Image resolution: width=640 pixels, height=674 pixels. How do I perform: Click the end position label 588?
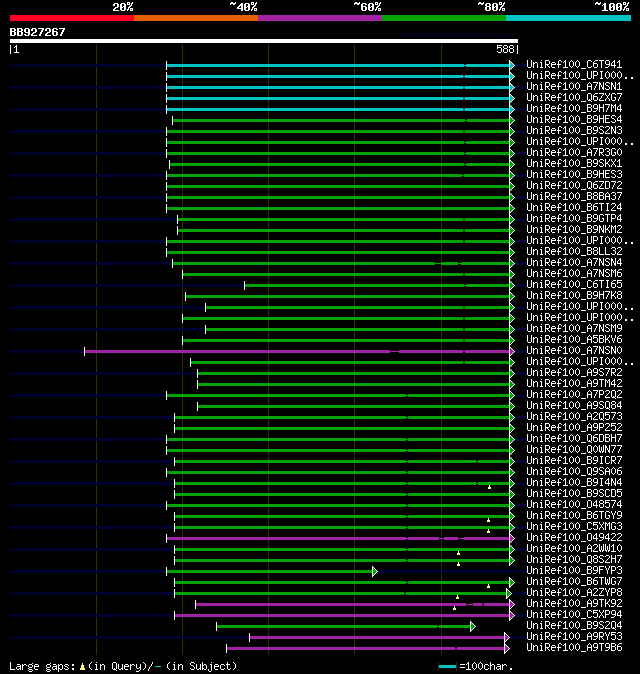point(505,49)
